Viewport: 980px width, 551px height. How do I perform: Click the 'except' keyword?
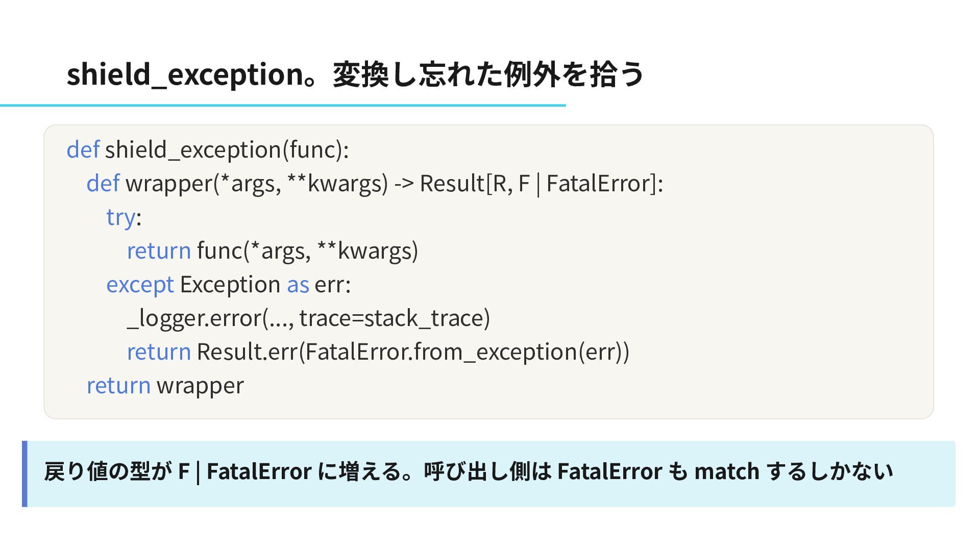click(140, 284)
